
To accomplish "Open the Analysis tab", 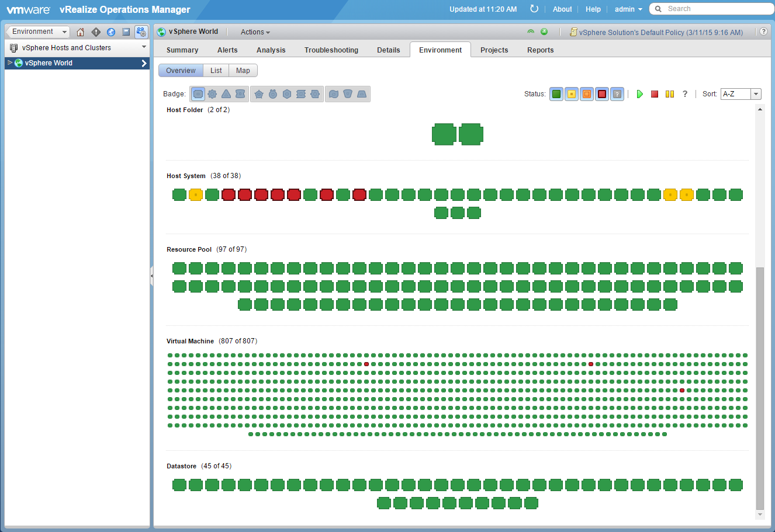I will [x=271, y=50].
